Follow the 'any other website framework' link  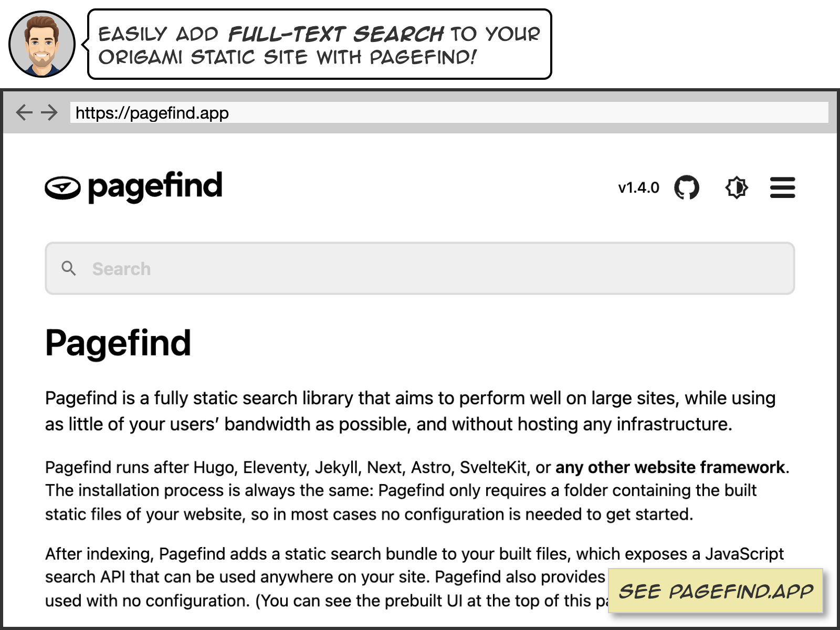point(671,467)
